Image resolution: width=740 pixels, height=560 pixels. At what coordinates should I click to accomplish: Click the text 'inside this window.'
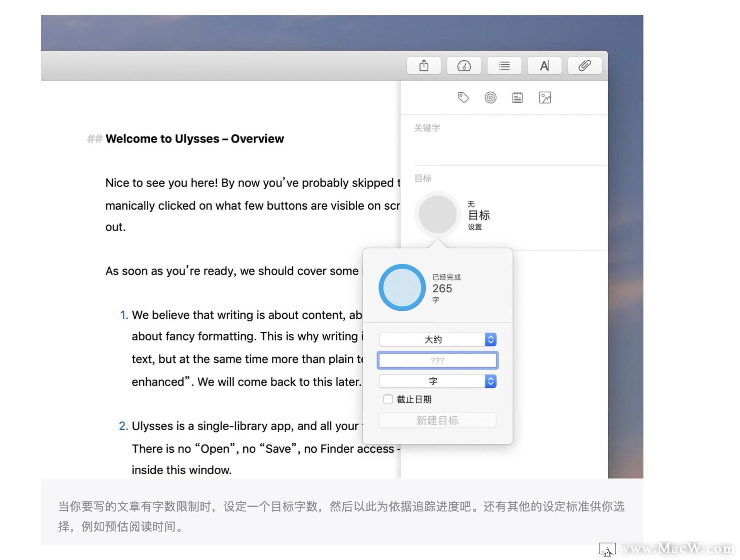(182, 470)
